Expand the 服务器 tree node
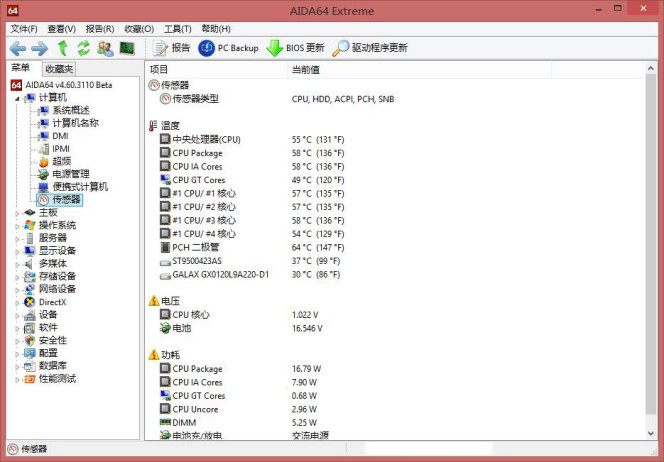Image resolution: width=664 pixels, height=462 pixels. (x=17, y=239)
